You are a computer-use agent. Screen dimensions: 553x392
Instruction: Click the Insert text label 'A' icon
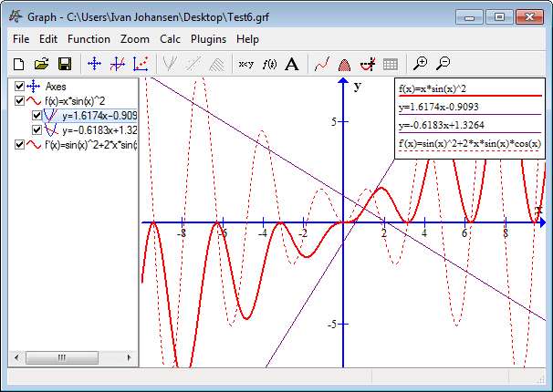click(292, 64)
